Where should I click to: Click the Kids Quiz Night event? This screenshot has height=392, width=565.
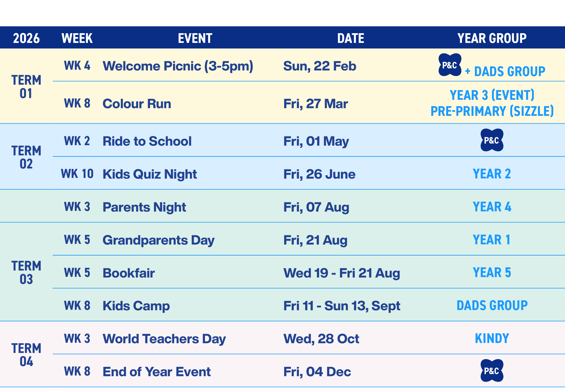(150, 174)
